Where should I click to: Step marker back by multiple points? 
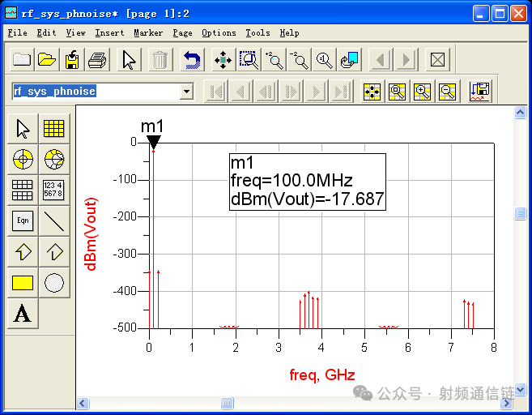point(266,91)
